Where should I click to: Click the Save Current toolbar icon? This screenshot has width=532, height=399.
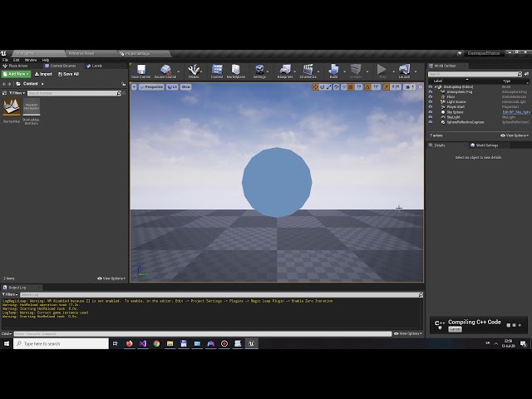tap(140, 71)
